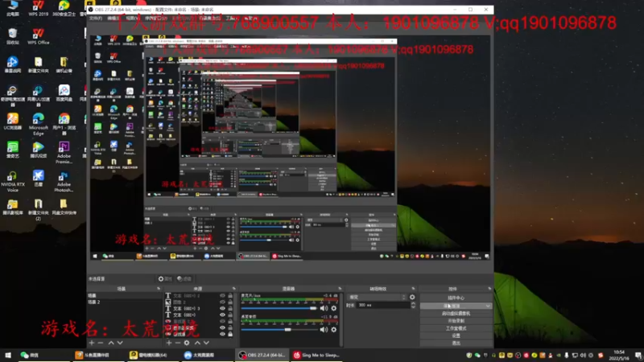Enable 工作室模式 studio mode button

tap(456, 328)
